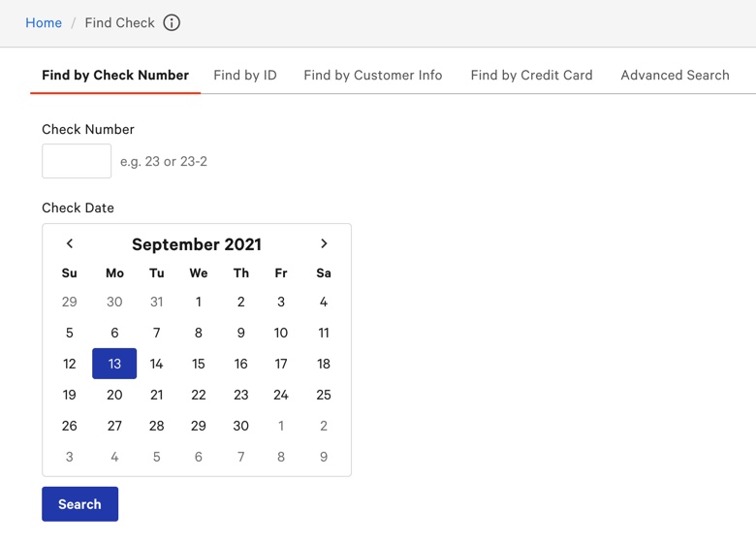This screenshot has height=544, width=756.
Task: Select September 17 in the date picker
Action: pos(281,364)
